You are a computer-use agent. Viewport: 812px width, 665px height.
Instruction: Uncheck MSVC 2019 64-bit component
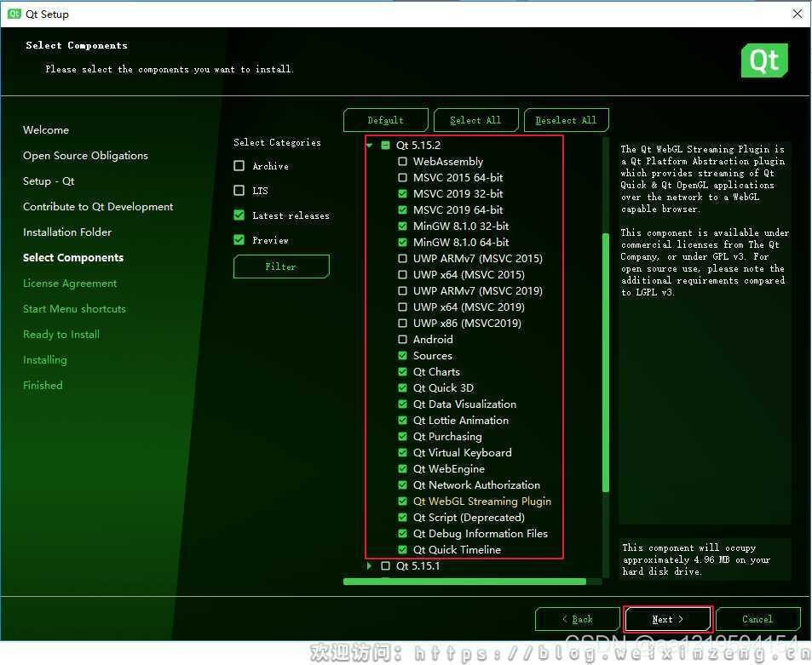402,209
